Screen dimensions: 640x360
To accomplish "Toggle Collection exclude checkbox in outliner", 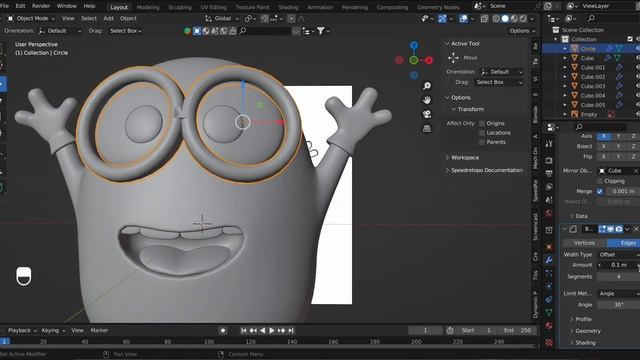I will pyautogui.click(x=630, y=39).
